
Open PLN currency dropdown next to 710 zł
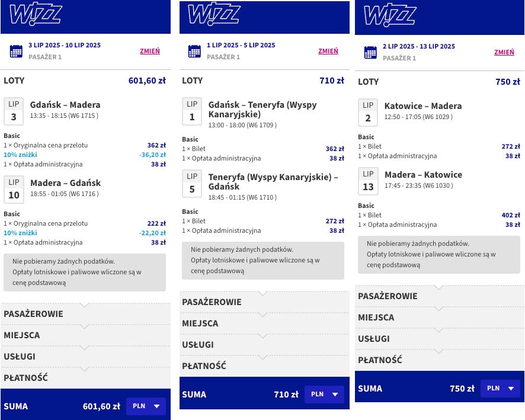tap(325, 394)
